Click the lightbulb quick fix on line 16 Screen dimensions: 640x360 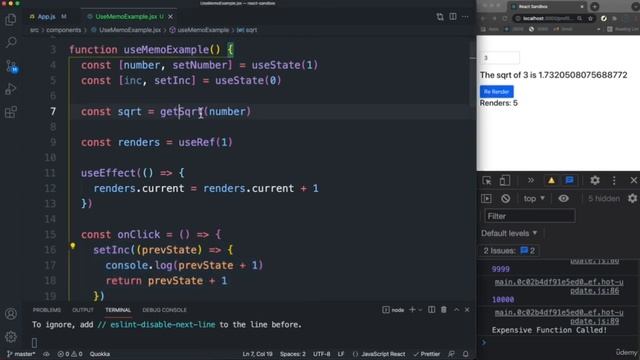click(x=73, y=246)
